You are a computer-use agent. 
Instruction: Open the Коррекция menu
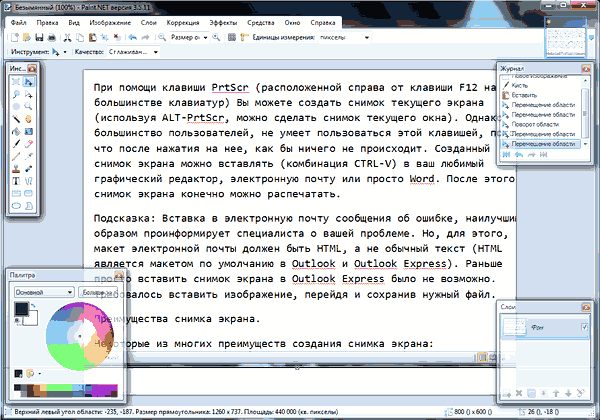pyautogui.click(x=183, y=19)
